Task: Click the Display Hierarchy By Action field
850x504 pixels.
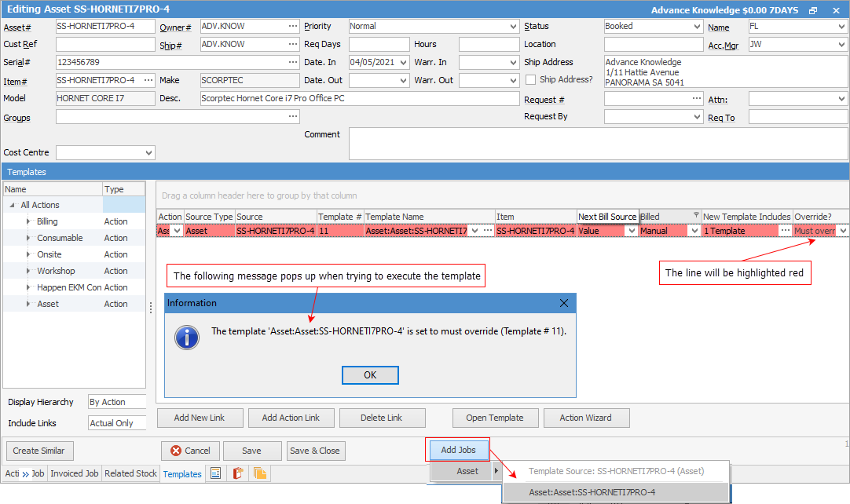Action: (x=117, y=402)
